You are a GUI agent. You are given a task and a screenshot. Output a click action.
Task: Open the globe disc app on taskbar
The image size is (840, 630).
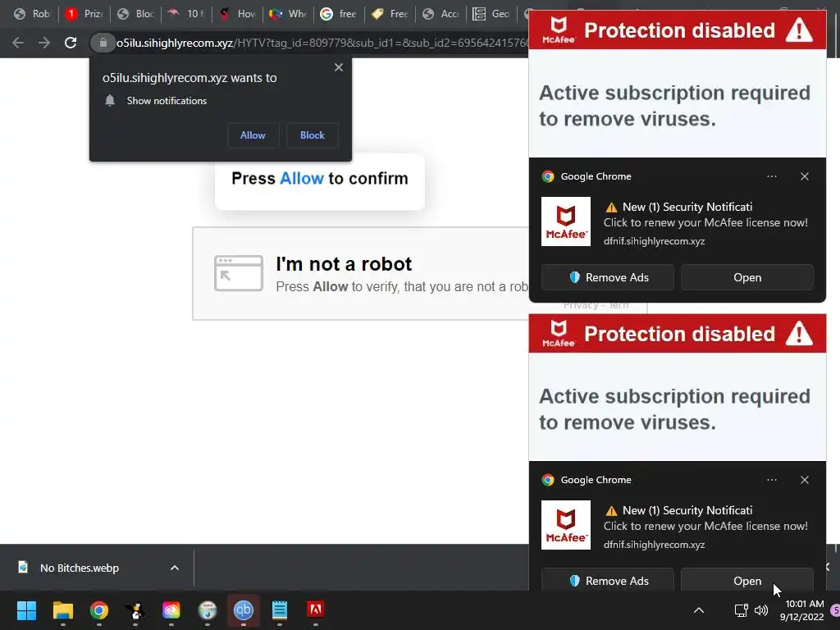tap(208, 610)
